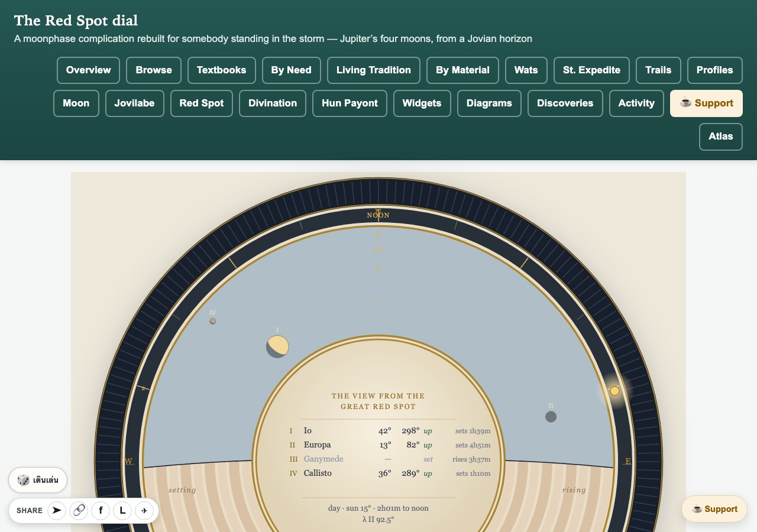Share via the Facebook f icon
Image resolution: width=757 pixels, height=532 pixels.
101,510
